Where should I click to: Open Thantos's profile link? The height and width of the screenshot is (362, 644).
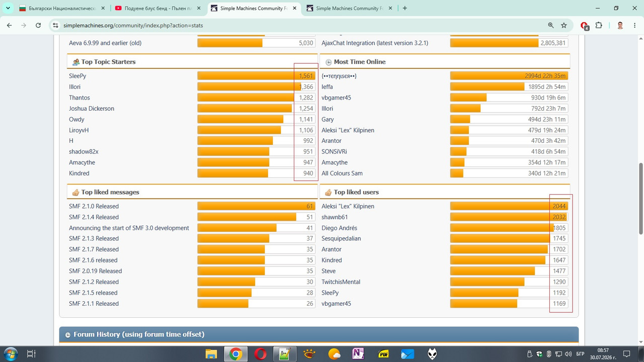pos(79,98)
